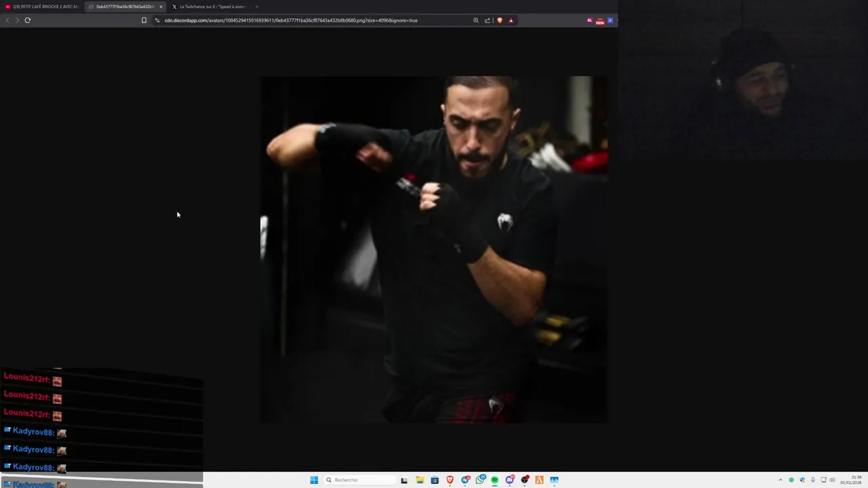Click the first Kadyrov88 chat username
868x488 pixels.
coord(33,432)
